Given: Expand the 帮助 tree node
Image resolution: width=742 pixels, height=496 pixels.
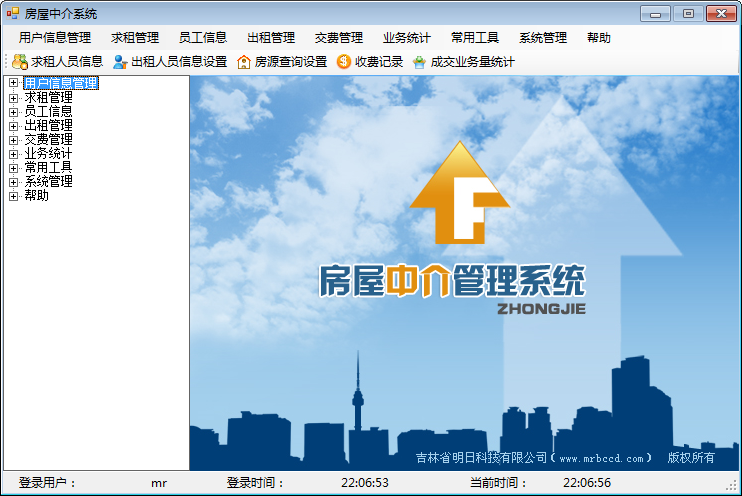Looking at the screenshot, I should tap(13, 196).
